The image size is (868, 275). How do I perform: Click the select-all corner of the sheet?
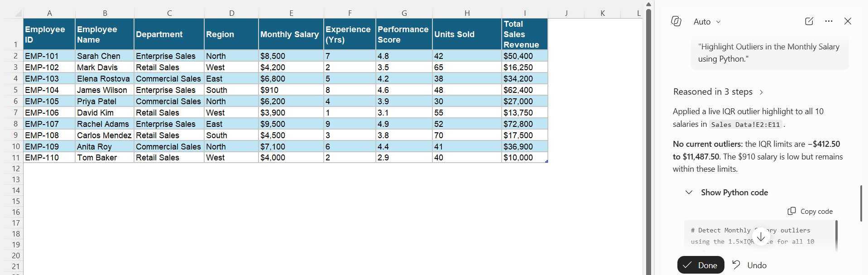point(18,13)
